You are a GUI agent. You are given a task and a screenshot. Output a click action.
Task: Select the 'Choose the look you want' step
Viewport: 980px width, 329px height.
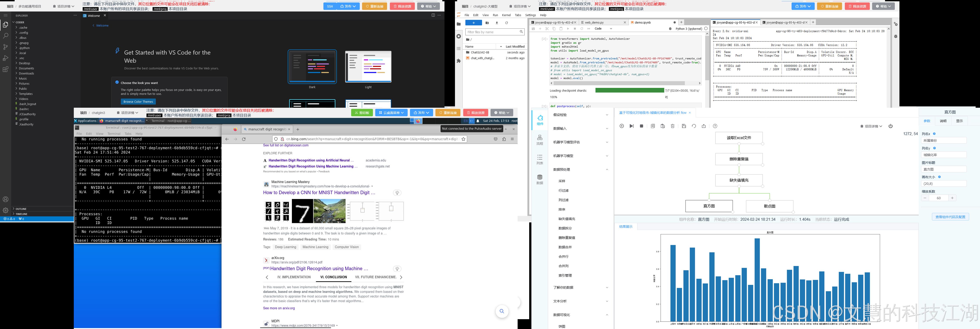(139, 83)
